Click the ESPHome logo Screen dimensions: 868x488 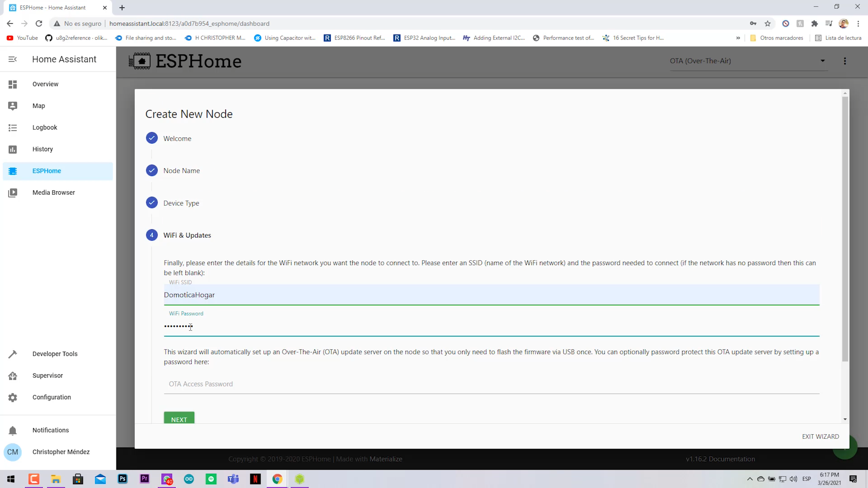point(185,61)
